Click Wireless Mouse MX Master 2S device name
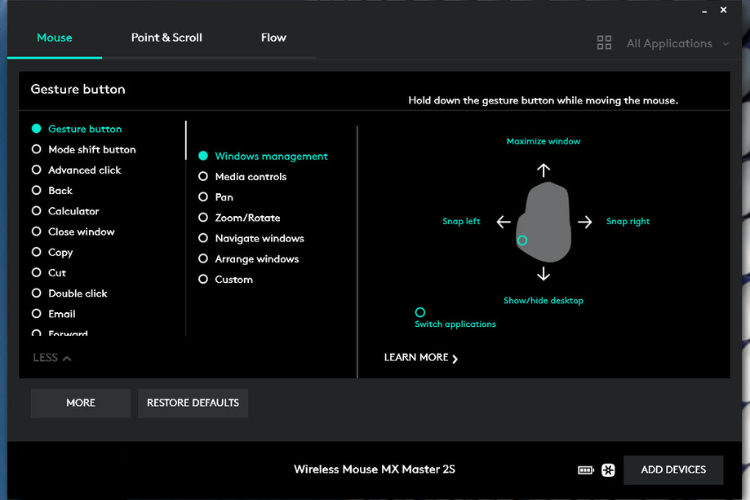This screenshot has height=500, width=750. pyautogui.click(x=375, y=469)
